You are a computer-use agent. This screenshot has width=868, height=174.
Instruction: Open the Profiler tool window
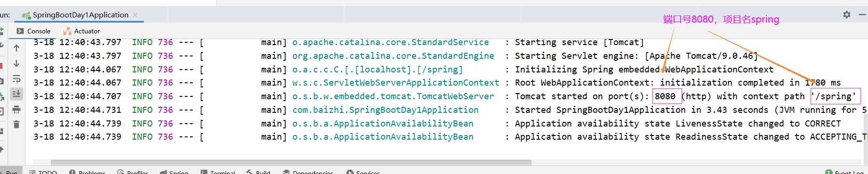click(132, 172)
